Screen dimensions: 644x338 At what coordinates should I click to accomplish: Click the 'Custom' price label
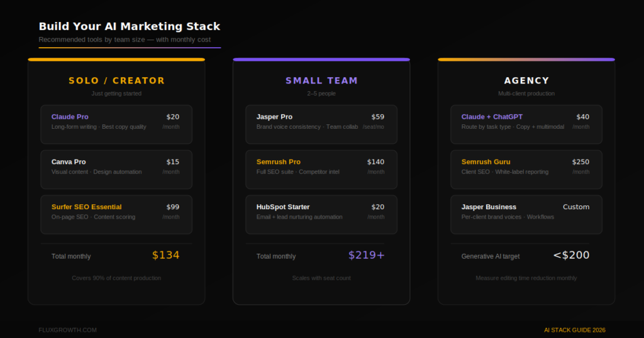point(576,207)
